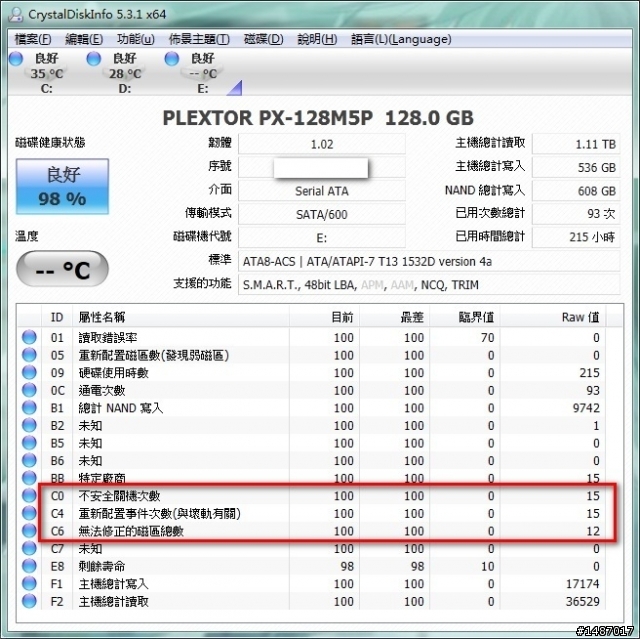Click the power on hours 215 小時
The width and height of the screenshot is (640, 639).
(576, 237)
